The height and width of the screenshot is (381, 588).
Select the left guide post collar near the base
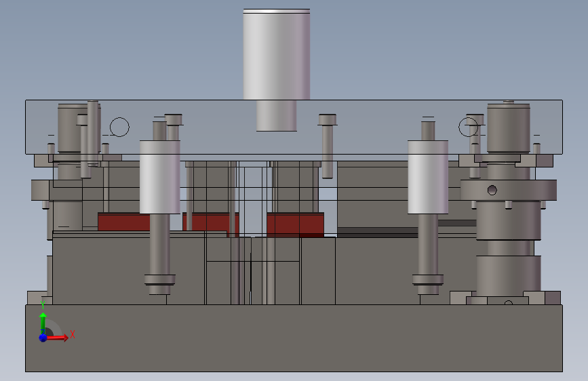click(x=160, y=280)
